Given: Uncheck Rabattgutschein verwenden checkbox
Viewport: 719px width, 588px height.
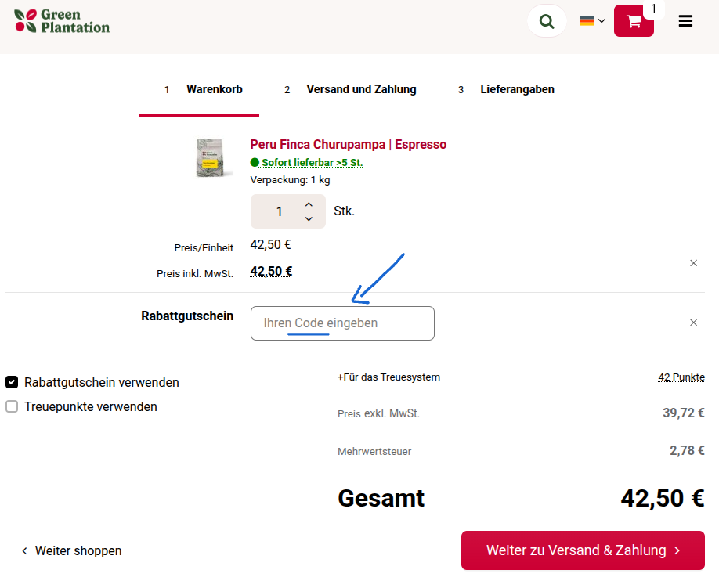Looking at the screenshot, I should click(12, 383).
